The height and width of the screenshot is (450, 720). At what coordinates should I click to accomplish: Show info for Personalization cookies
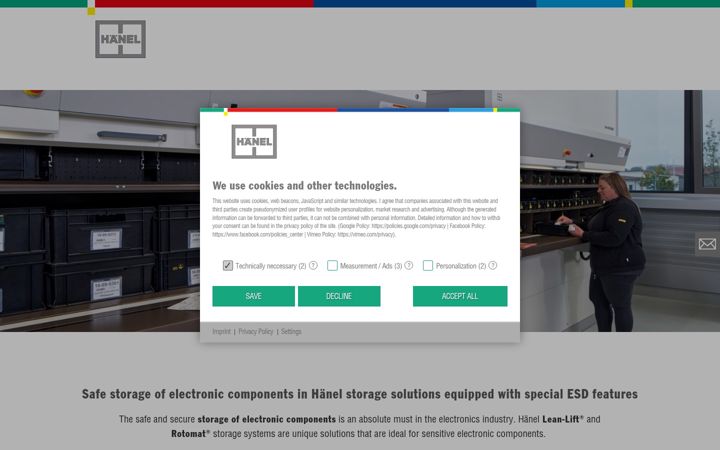click(493, 265)
